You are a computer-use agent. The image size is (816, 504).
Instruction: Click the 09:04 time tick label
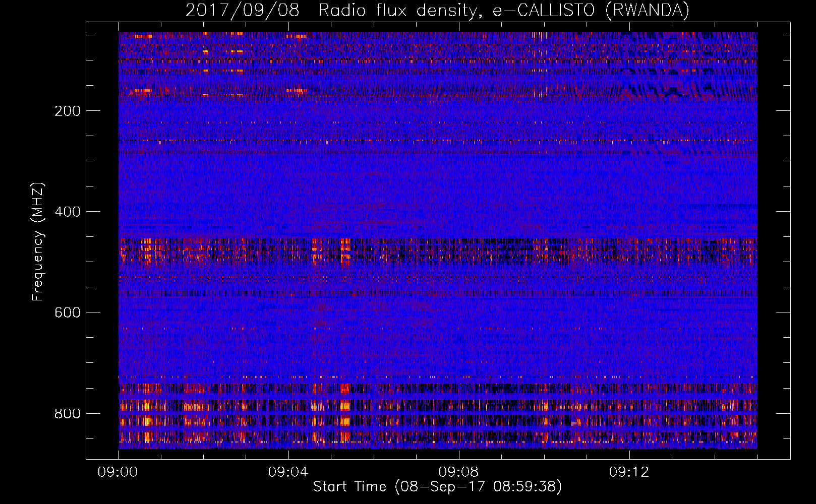(x=288, y=472)
